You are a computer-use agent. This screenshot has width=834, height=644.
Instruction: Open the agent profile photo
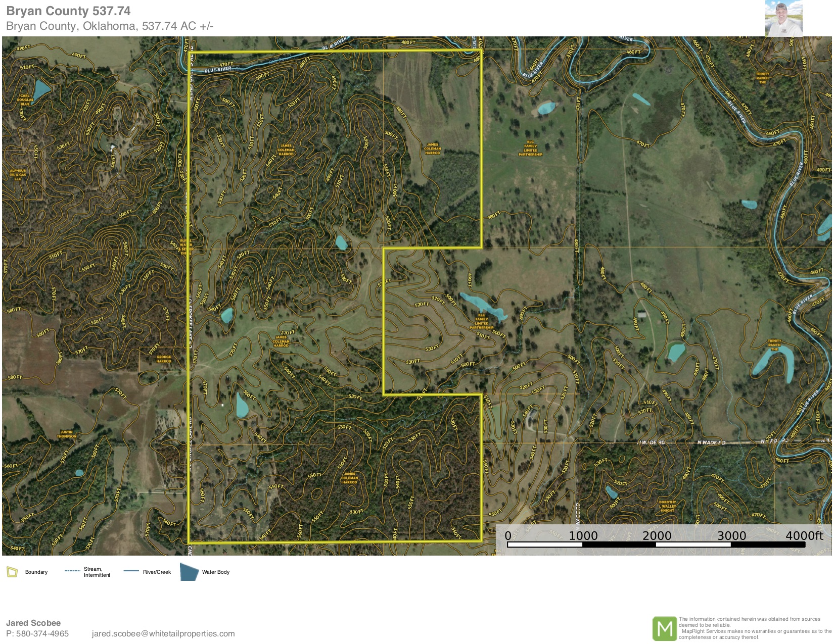pyautogui.click(x=783, y=19)
